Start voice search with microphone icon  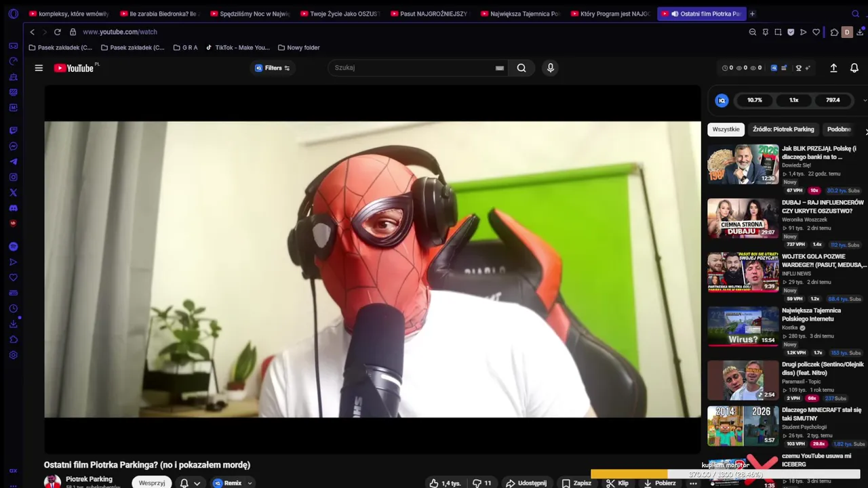point(551,68)
